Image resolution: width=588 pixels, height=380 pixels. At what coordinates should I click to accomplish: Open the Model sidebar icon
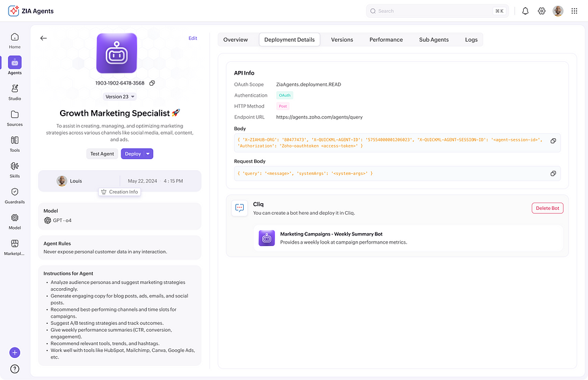tap(15, 218)
